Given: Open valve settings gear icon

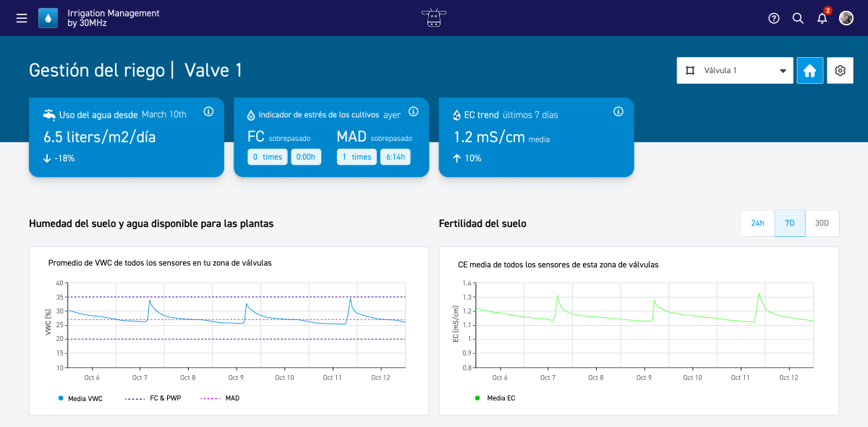Looking at the screenshot, I should coord(840,70).
